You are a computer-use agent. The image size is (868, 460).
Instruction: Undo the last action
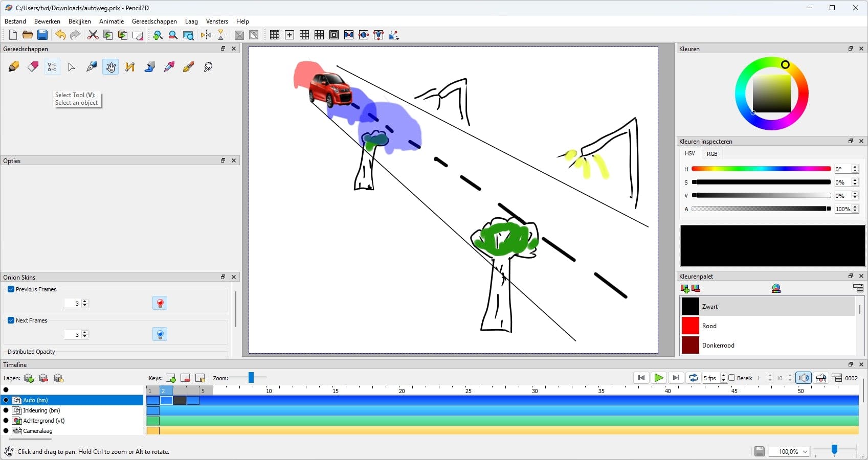[60, 35]
